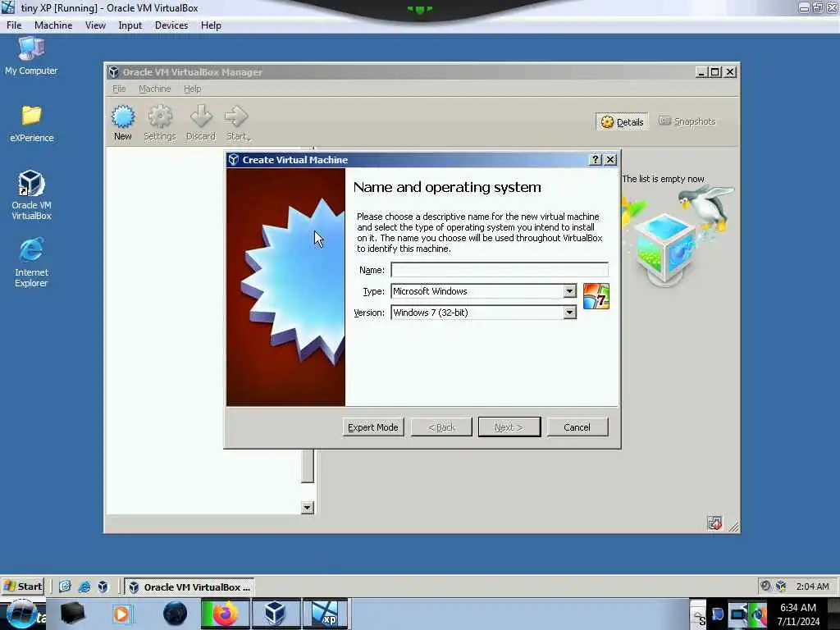
Task: Open the Machine menu of the VM window
Action: click(53, 25)
